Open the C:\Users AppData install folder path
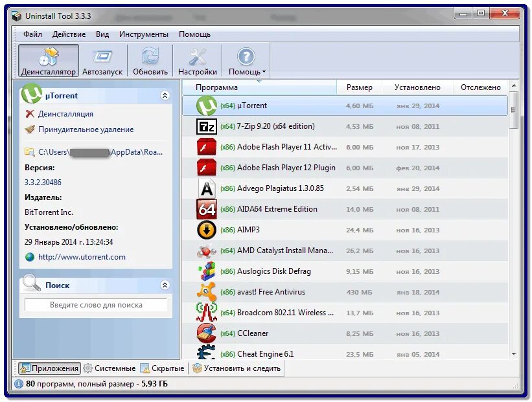Image resolution: width=532 pixels, height=402 pixels. tap(100, 152)
